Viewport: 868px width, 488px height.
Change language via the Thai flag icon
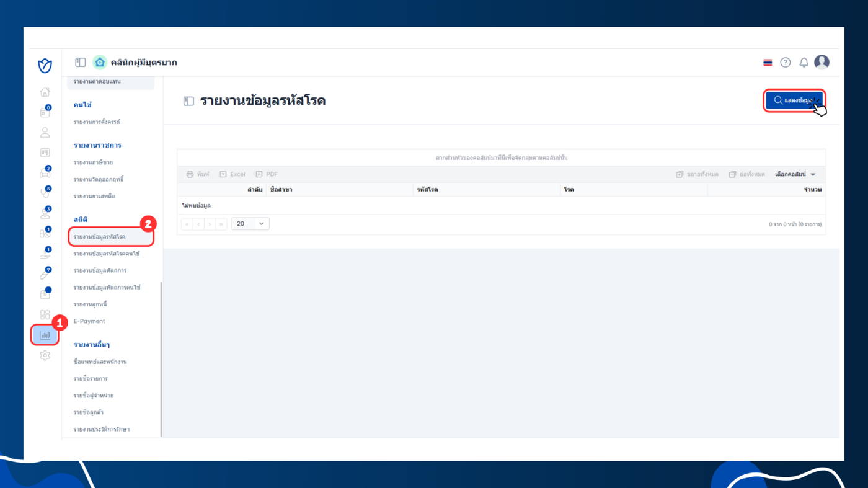(768, 63)
